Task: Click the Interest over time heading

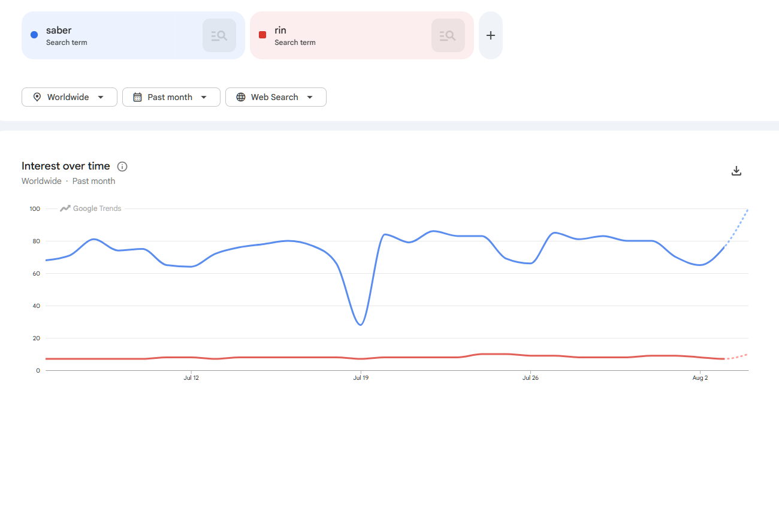Action: (x=66, y=166)
